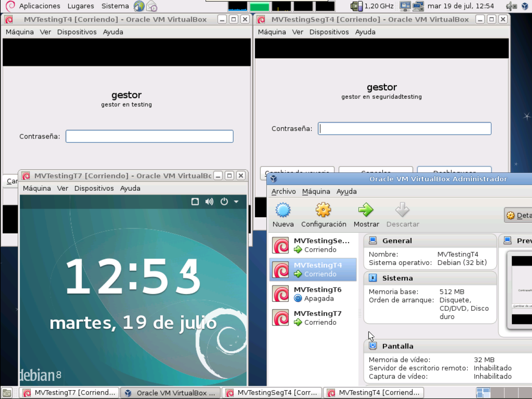Open Configuración gear in VirtualBox toolbar
The image size is (532, 399).
point(323,210)
